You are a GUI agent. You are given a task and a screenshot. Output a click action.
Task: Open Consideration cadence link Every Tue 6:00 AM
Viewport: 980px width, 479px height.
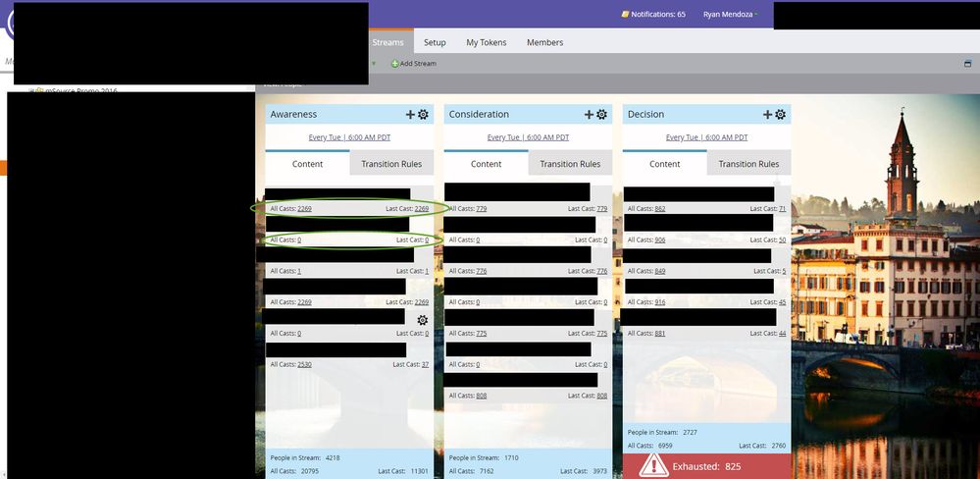(x=528, y=137)
